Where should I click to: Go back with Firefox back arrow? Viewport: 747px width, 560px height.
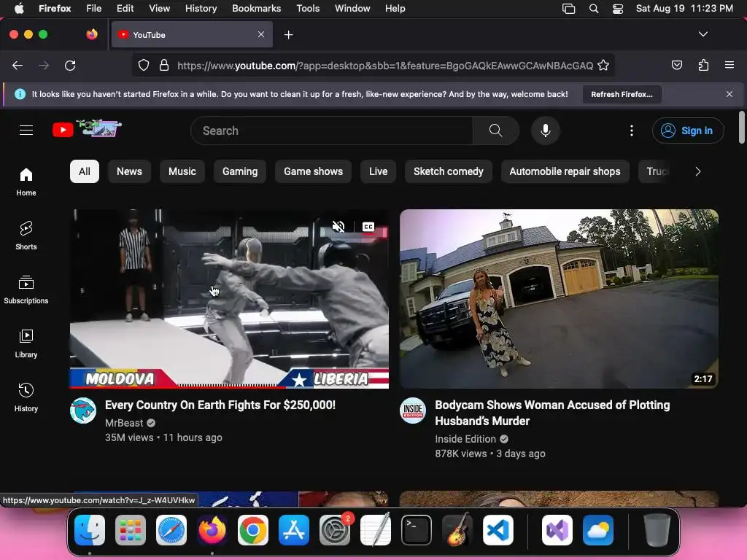18,65
